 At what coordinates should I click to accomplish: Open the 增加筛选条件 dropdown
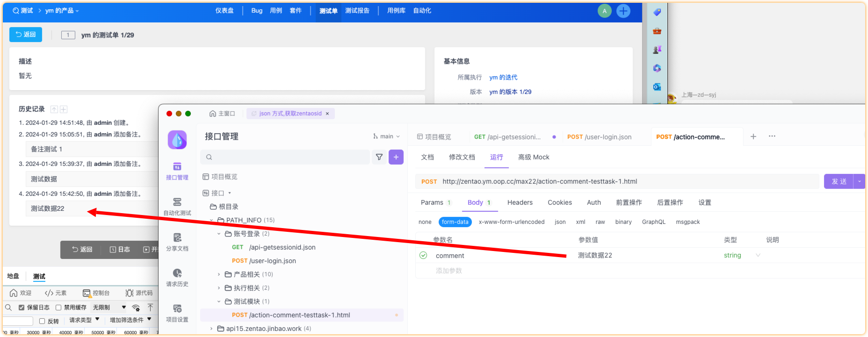point(130,320)
